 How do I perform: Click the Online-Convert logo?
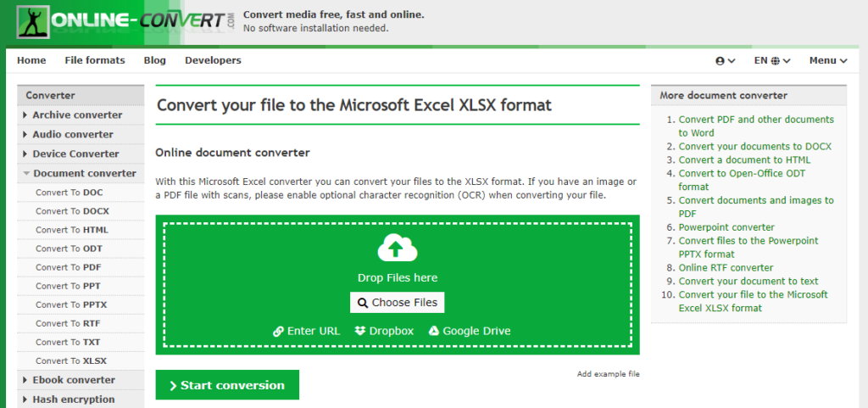[x=126, y=22]
